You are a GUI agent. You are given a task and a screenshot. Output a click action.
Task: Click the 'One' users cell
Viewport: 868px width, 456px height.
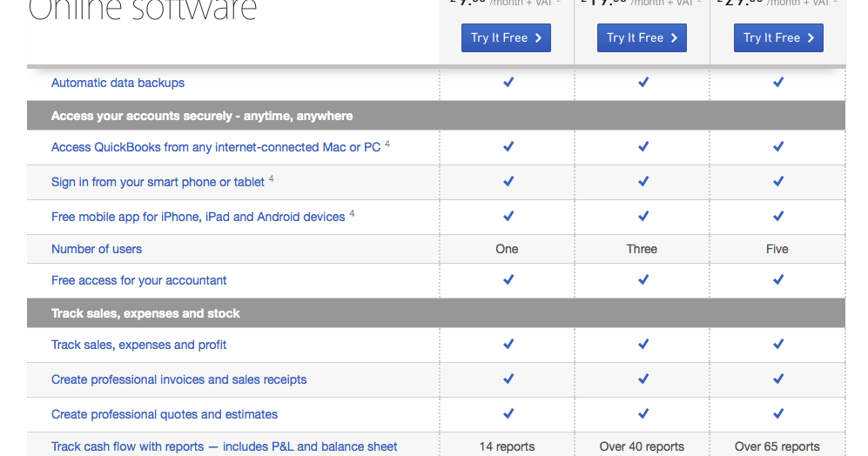(507, 249)
